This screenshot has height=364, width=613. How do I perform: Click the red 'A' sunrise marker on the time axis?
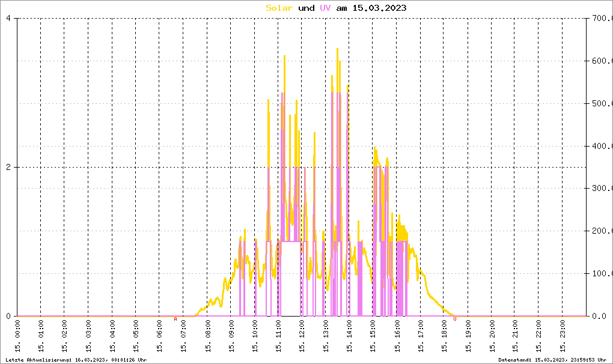[x=175, y=319]
